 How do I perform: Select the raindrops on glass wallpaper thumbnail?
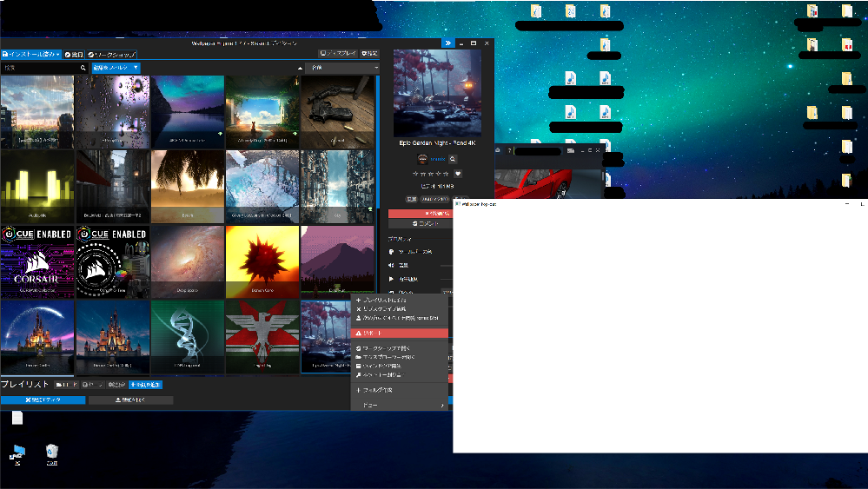tap(112, 112)
